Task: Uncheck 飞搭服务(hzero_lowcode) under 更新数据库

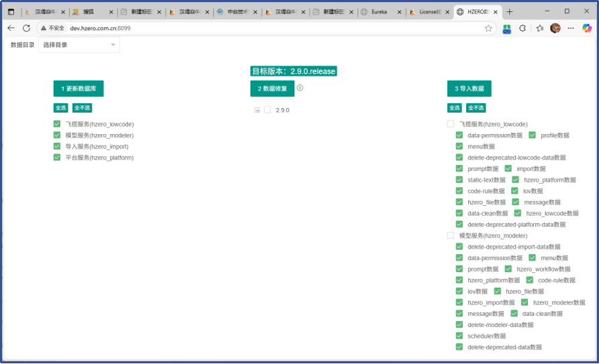Action: [57, 124]
